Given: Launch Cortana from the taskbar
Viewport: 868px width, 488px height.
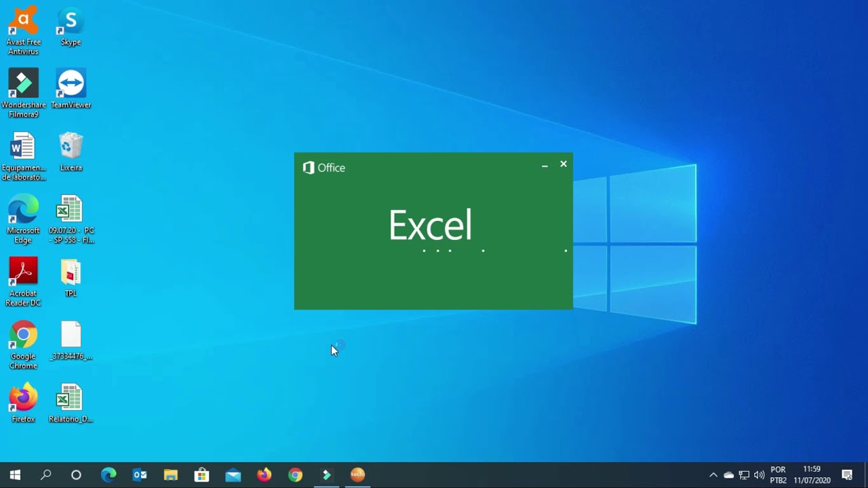Looking at the screenshot, I should pos(76,475).
